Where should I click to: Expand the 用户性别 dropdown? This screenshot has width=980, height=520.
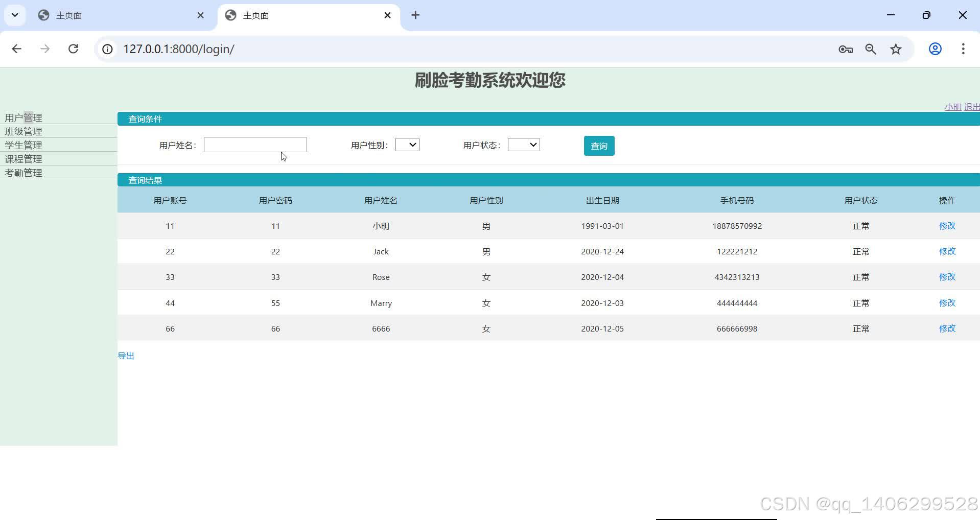pyautogui.click(x=407, y=145)
